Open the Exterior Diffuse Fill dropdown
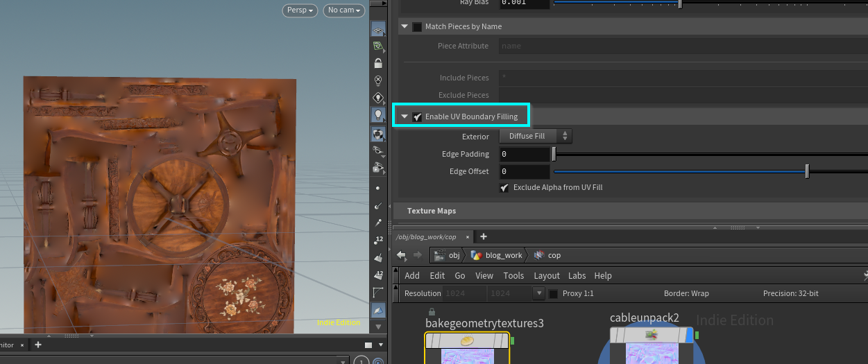The image size is (868, 364). (x=536, y=136)
